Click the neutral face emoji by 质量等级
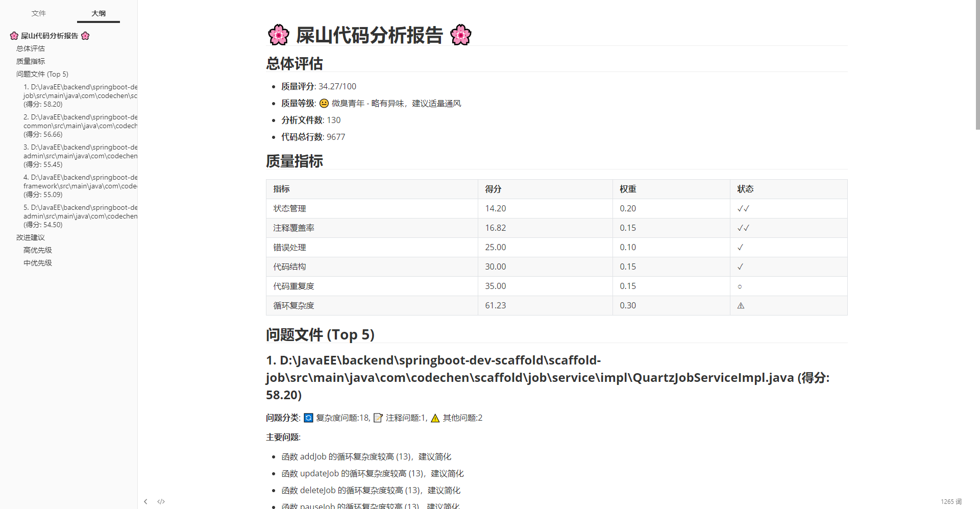Screen dimensions: 980x509 [324, 104]
